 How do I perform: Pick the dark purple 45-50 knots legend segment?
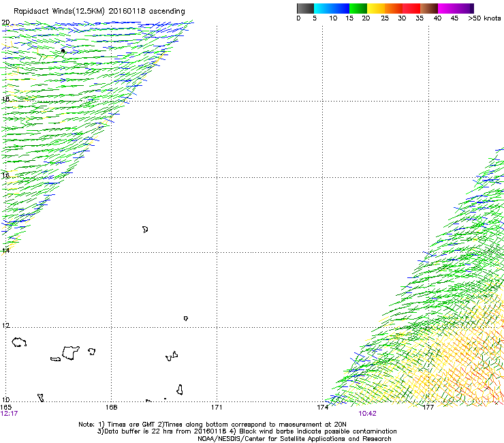[x=464, y=8]
